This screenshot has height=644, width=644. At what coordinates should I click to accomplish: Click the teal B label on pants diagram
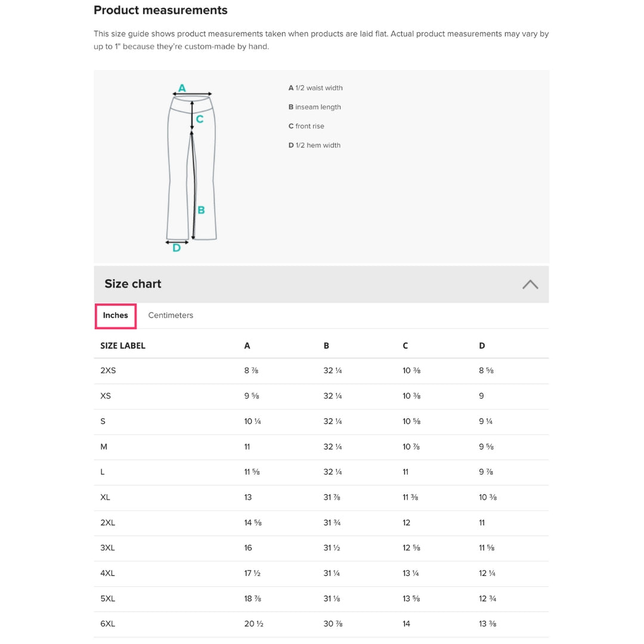(201, 210)
